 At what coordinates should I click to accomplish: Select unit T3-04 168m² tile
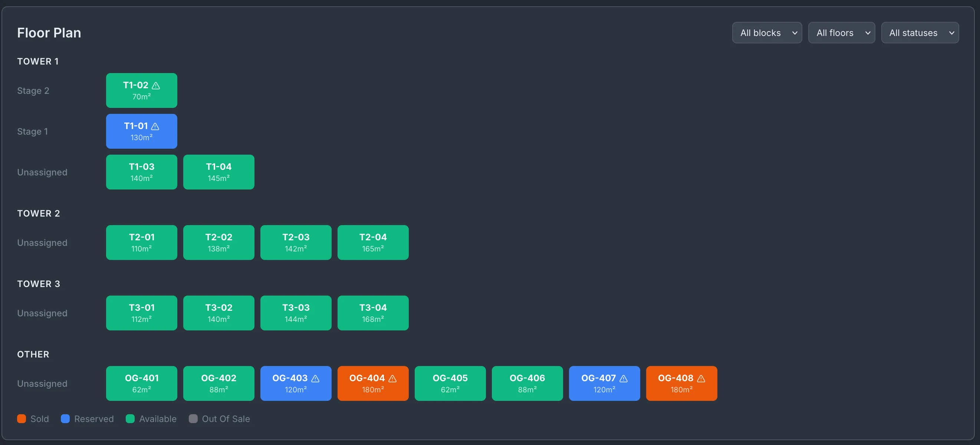point(373,313)
